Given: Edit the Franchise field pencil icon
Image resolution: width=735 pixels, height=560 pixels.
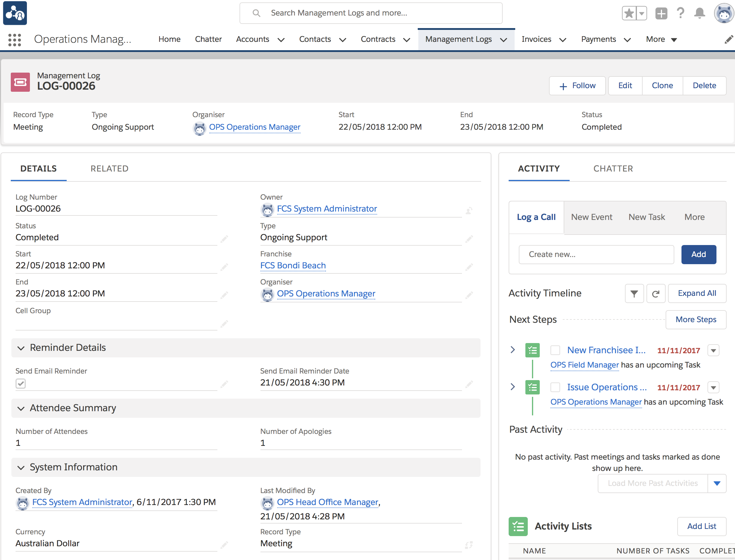Looking at the screenshot, I should [469, 267].
